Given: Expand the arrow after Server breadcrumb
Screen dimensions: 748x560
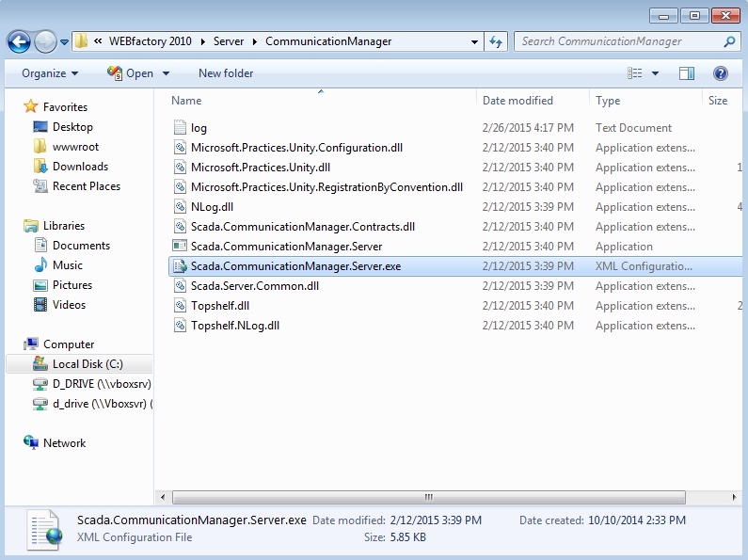Looking at the screenshot, I should click(255, 41).
